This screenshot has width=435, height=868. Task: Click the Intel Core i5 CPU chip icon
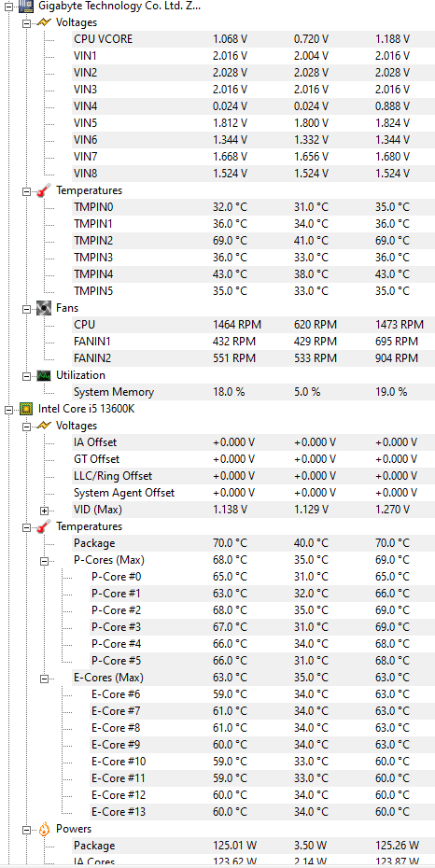[x=26, y=409]
